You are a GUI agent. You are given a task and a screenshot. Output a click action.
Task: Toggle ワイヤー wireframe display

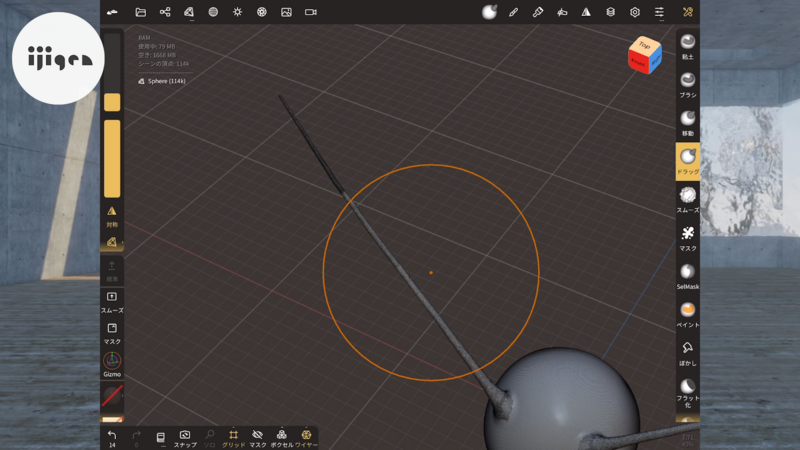coord(306,438)
